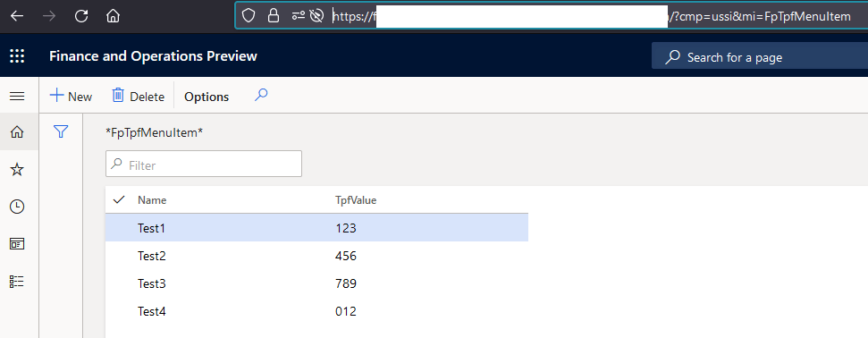Screen dimensions: 868x338
Task: Click the browser forward arrow
Action: 49,16
